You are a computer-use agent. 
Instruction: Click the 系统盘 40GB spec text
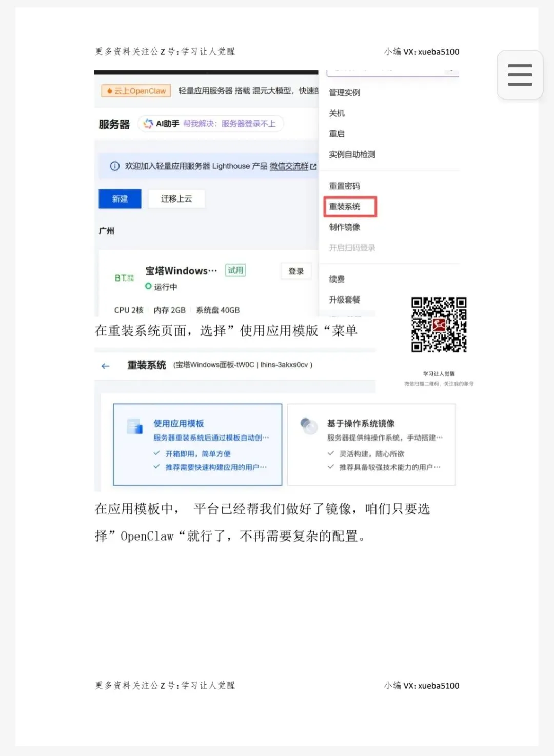218,310
